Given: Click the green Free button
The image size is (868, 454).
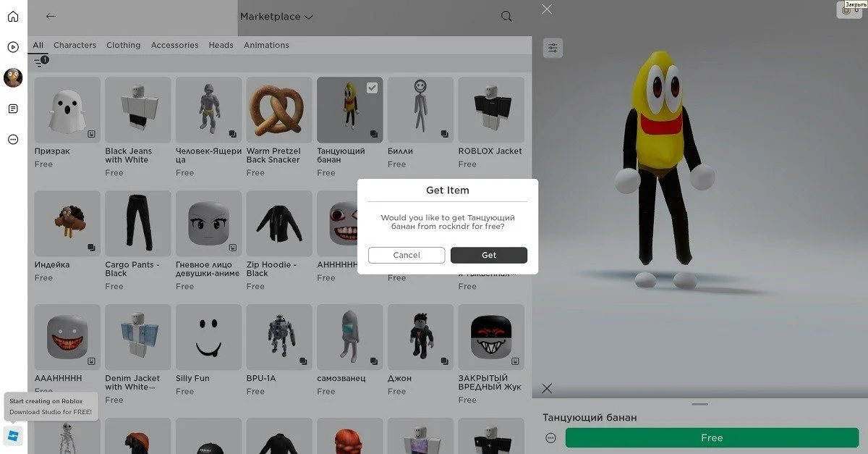Looking at the screenshot, I should [x=712, y=438].
